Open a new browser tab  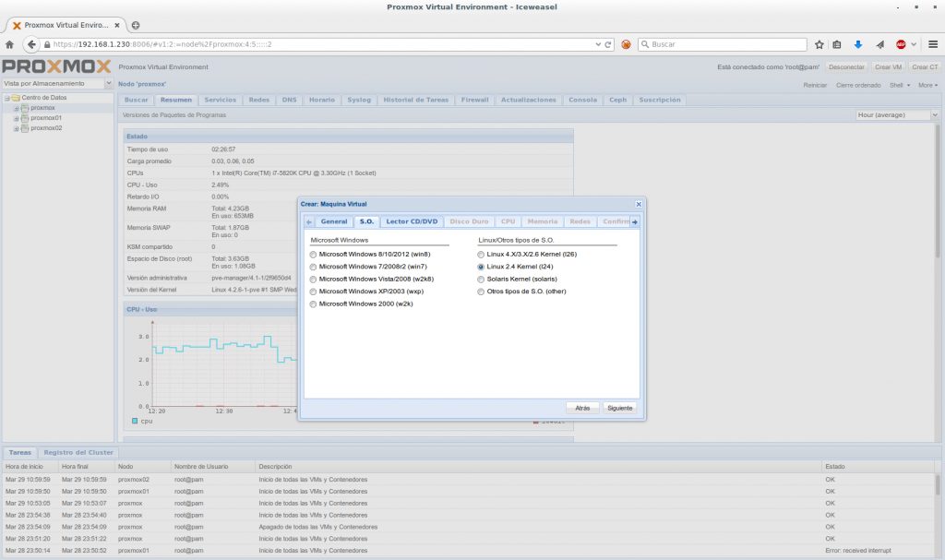pos(136,25)
